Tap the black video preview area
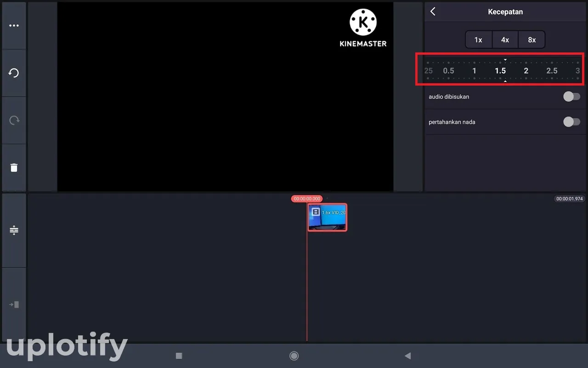This screenshot has height=368, width=588. click(225, 97)
